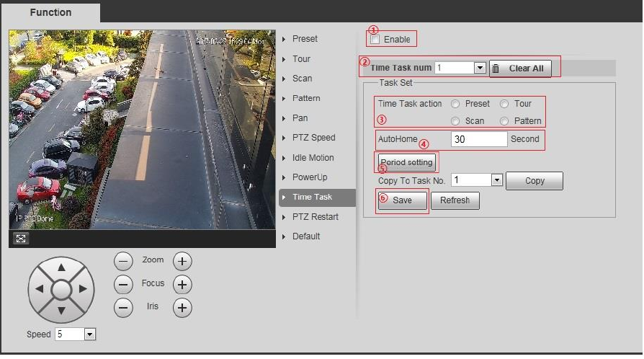644x359 pixels.
Task: Tick the Enable checkbox
Action: (x=375, y=40)
